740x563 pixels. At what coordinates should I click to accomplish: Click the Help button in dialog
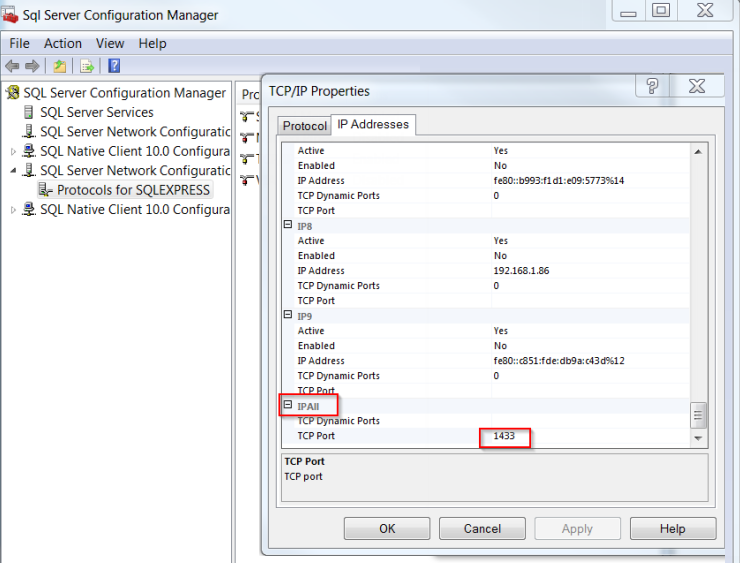[672, 528]
